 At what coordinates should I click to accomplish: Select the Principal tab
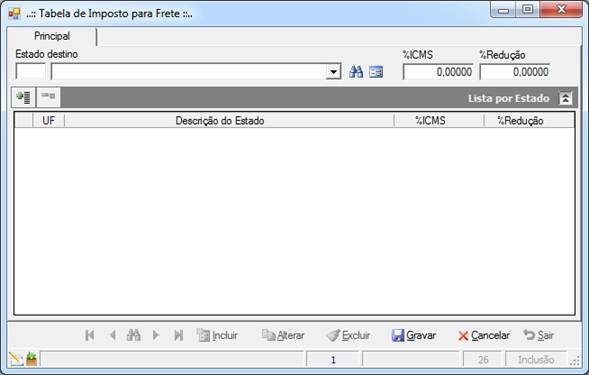(52, 36)
